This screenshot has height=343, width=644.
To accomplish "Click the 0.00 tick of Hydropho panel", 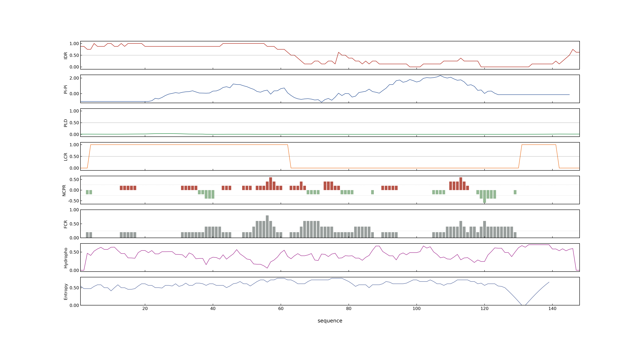I will pyautogui.click(x=74, y=270).
